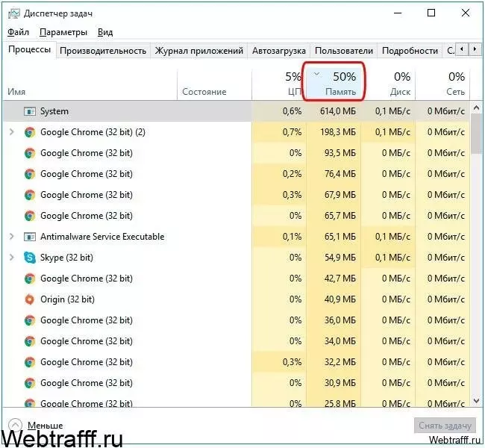Click the process list scrollbar thumb

[x=476, y=134]
